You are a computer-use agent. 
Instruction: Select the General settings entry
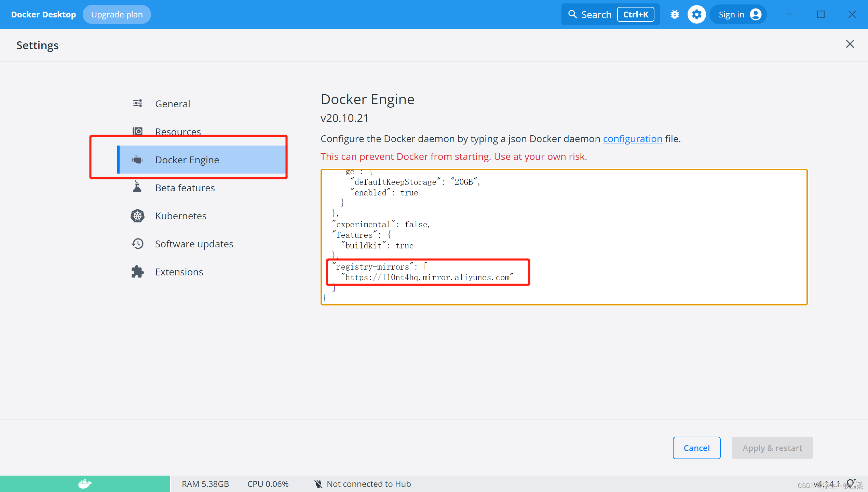173,104
